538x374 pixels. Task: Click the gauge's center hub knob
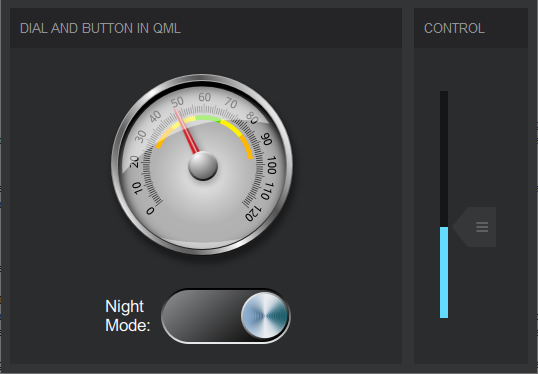pyautogui.click(x=203, y=166)
